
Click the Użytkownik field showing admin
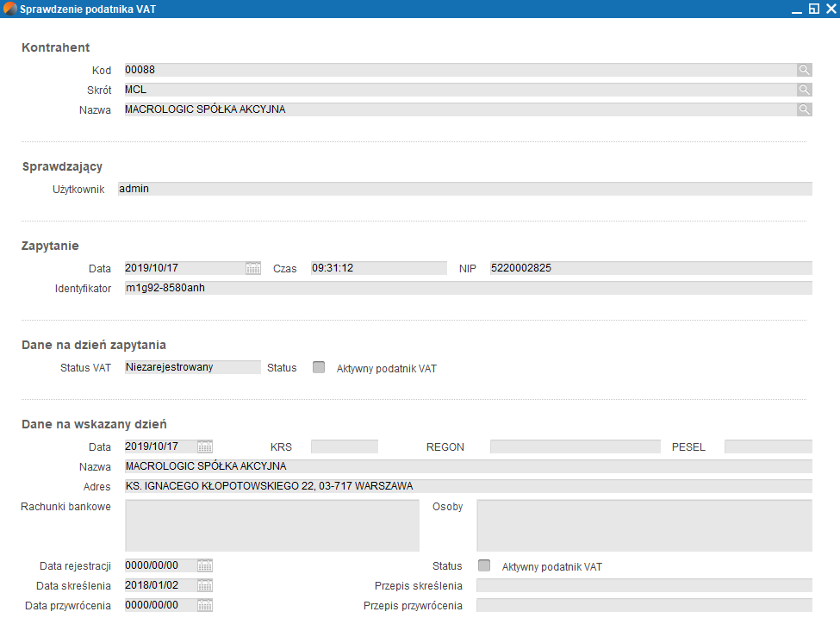[x=464, y=189]
